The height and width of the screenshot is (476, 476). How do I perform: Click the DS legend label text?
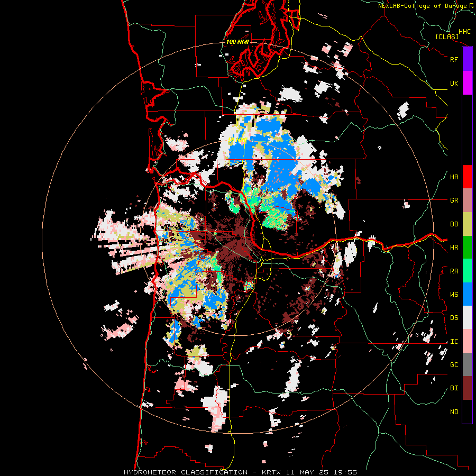(454, 318)
